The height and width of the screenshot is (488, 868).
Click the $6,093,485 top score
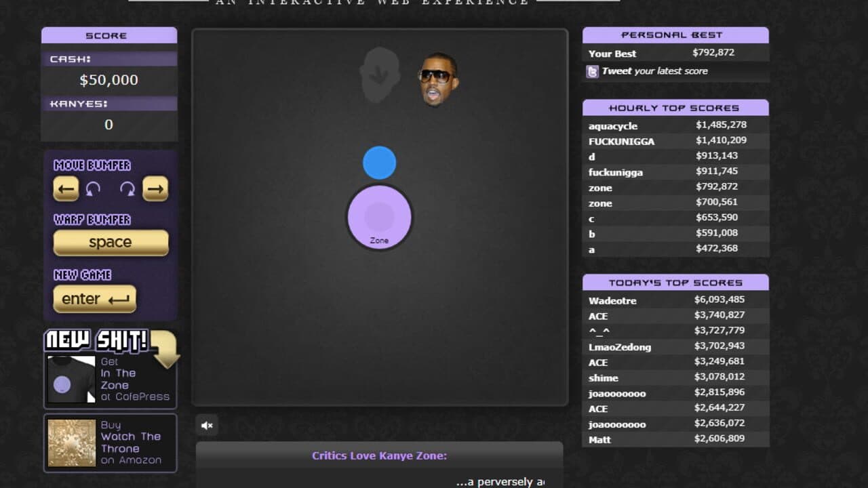click(719, 300)
